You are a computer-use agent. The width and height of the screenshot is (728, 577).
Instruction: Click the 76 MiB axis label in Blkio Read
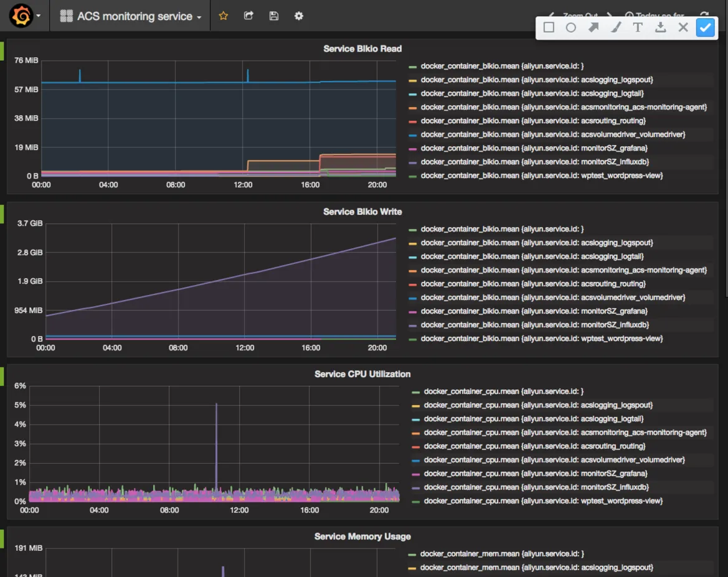26,60
